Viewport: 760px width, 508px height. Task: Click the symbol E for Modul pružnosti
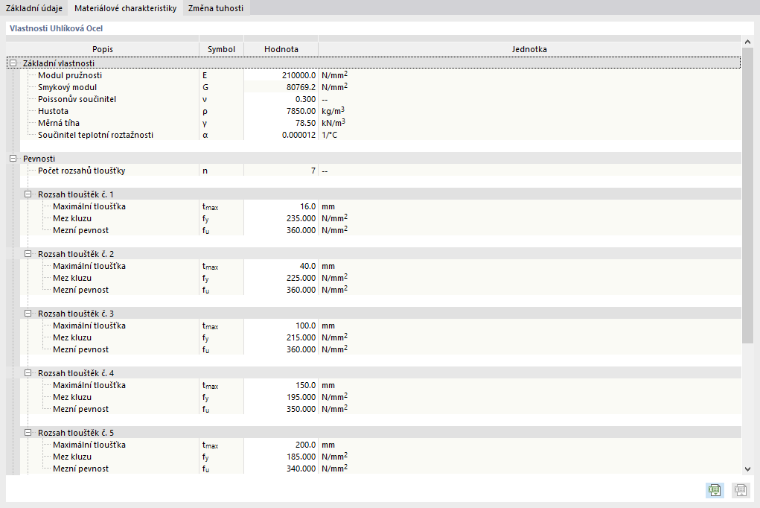click(205, 75)
